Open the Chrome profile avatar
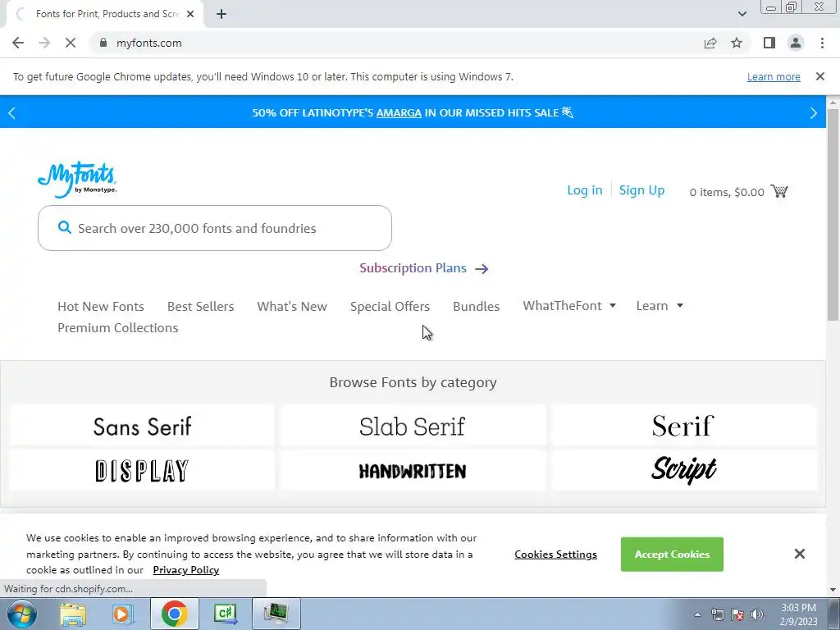 pyautogui.click(x=796, y=43)
